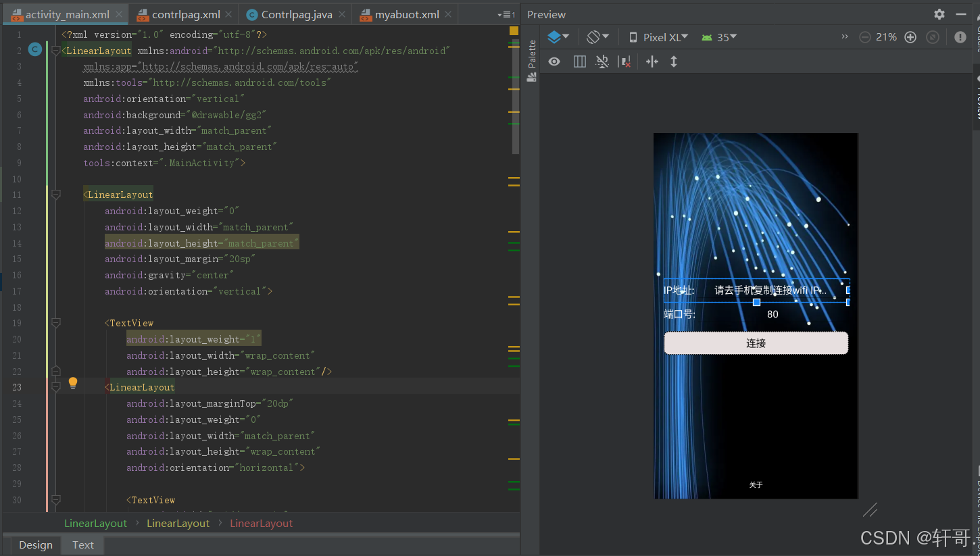This screenshot has width=980, height=556.
Task: Click the vertical expand arrows icon
Action: [674, 61]
